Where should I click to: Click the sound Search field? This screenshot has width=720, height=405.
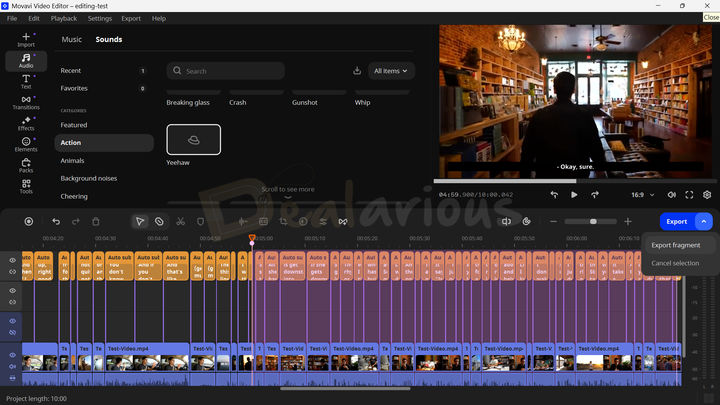tap(225, 71)
